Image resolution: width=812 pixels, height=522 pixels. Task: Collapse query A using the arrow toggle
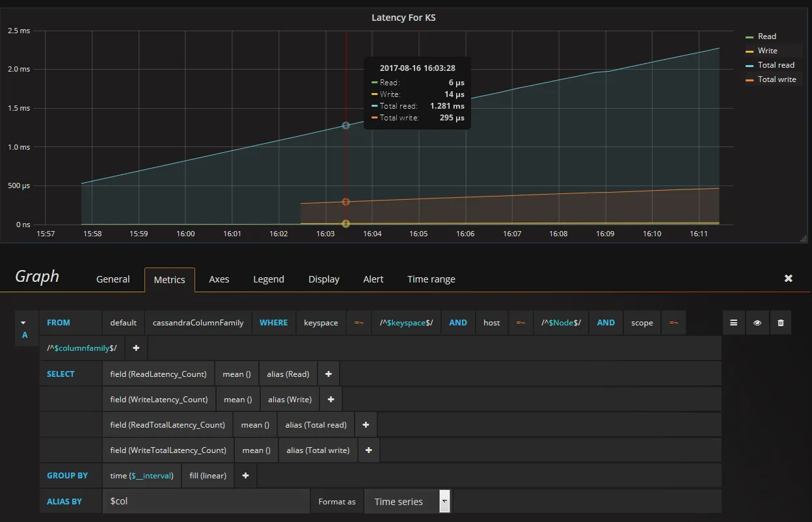[25, 322]
